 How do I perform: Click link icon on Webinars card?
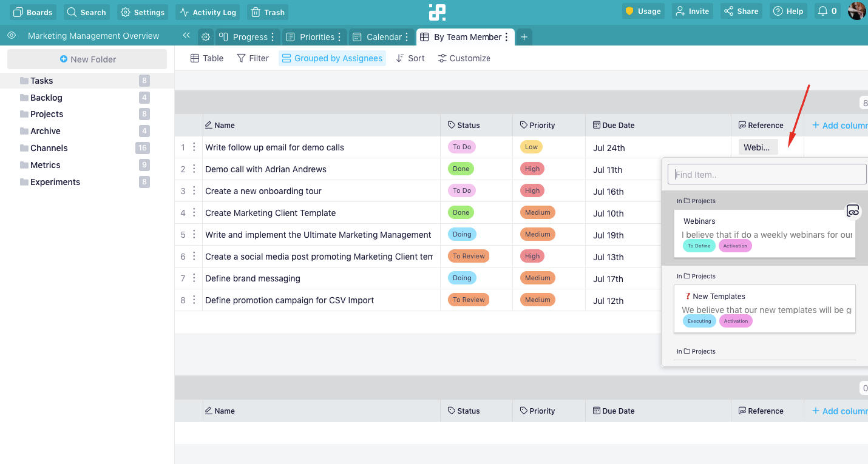click(x=853, y=211)
